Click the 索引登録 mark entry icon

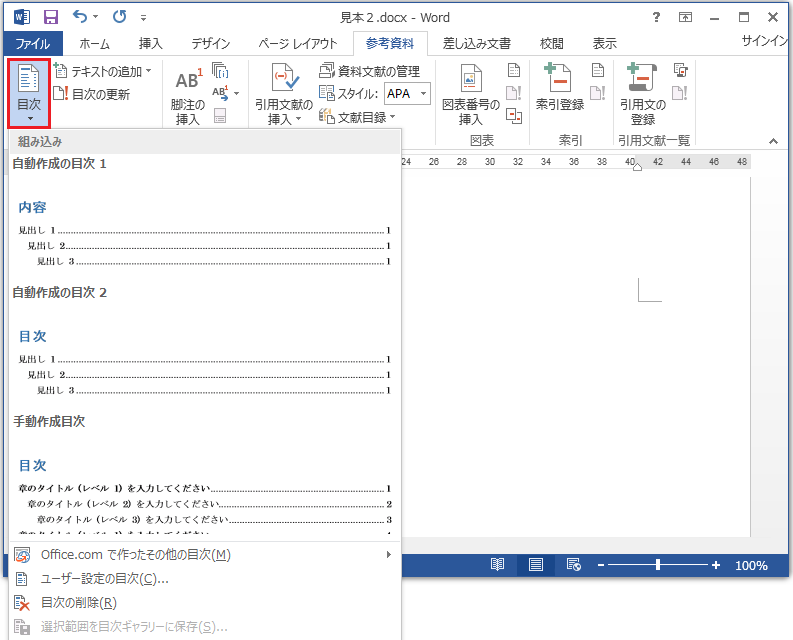(559, 79)
